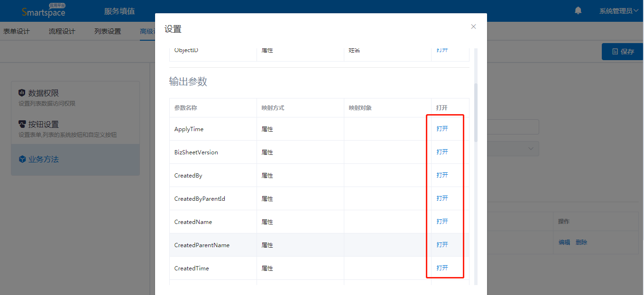The image size is (644, 295).
Task: Click 打开 in the CreatedName row
Action: coord(442,222)
